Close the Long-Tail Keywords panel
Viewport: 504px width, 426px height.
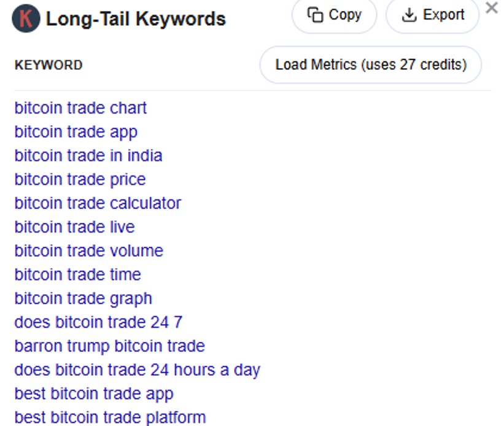click(x=492, y=9)
